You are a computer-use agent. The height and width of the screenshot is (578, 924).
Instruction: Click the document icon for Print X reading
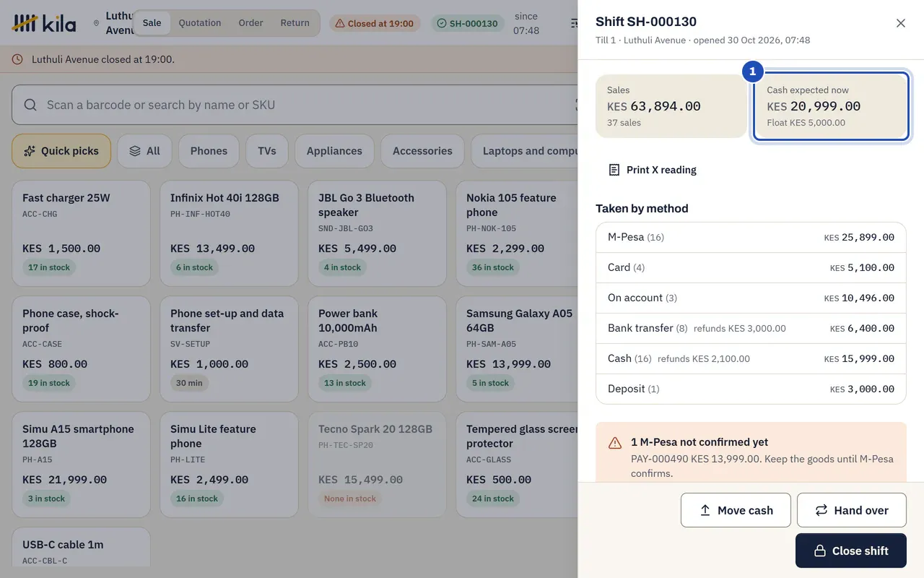click(614, 170)
